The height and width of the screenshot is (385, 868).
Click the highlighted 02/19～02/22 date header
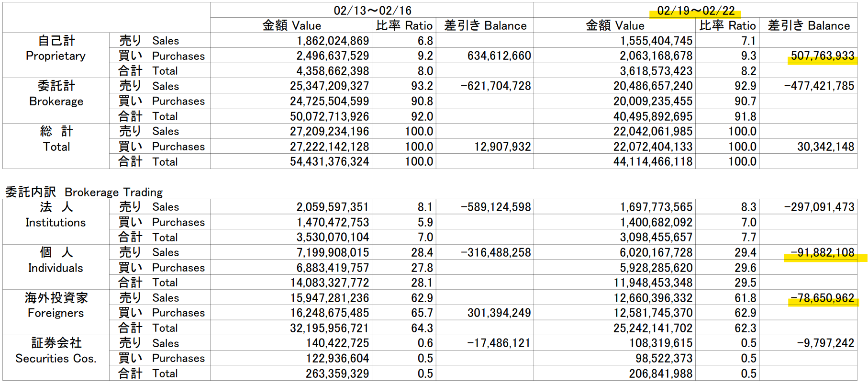click(x=695, y=11)
